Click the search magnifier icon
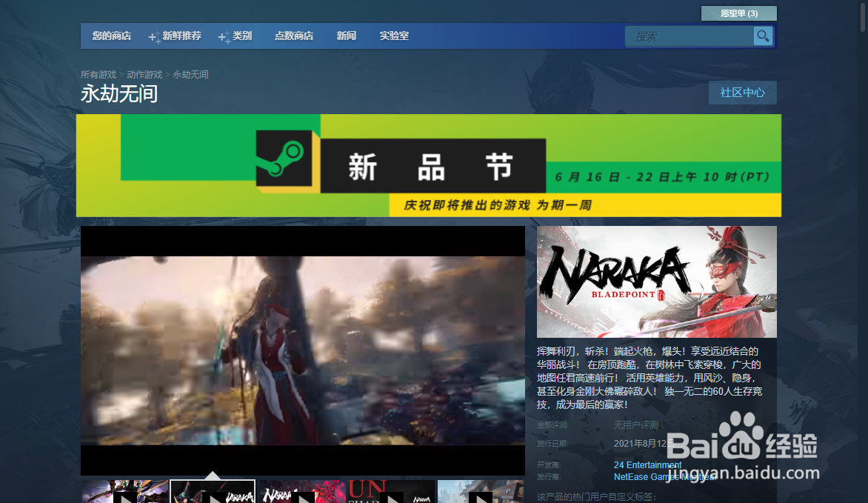Viewport: 868px width, 503px height. click(763, 36)
